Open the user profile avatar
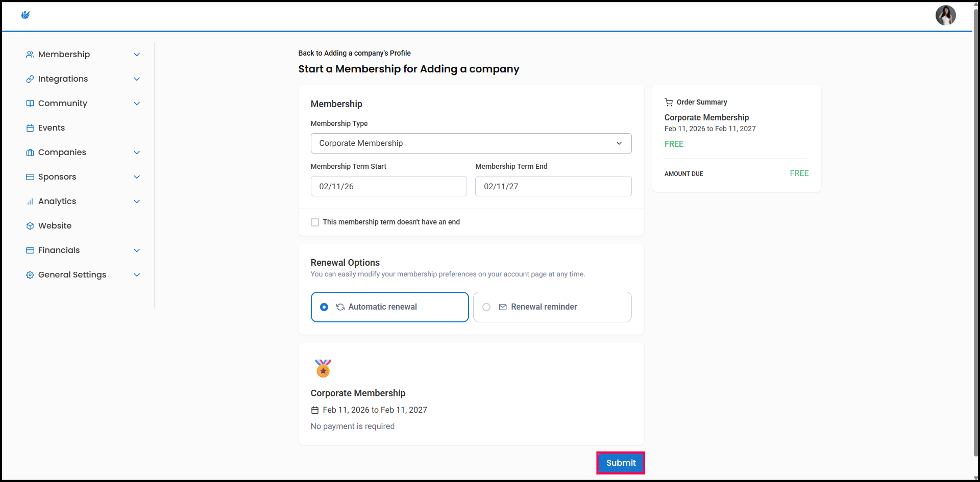 coord(945,15)
